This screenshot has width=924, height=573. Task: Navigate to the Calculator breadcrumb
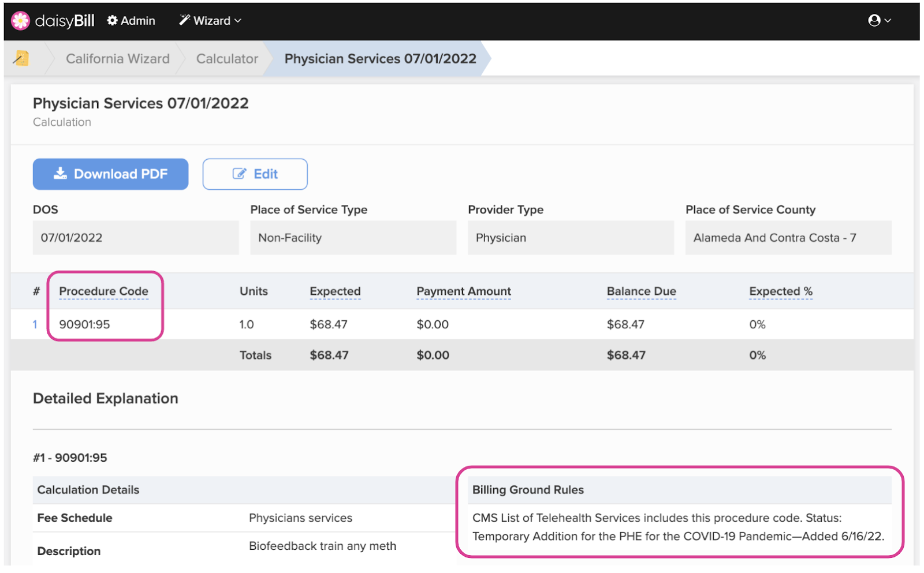tap(227, 59)
